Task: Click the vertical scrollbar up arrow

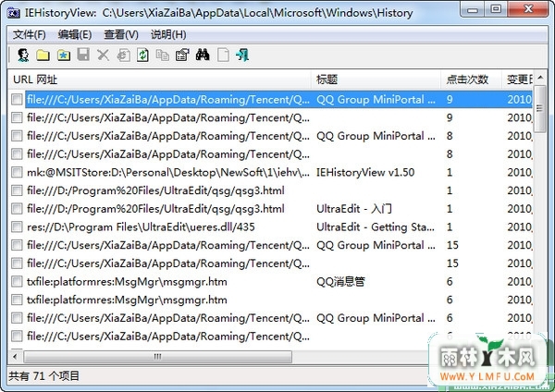Action: [x=540, y=77]
